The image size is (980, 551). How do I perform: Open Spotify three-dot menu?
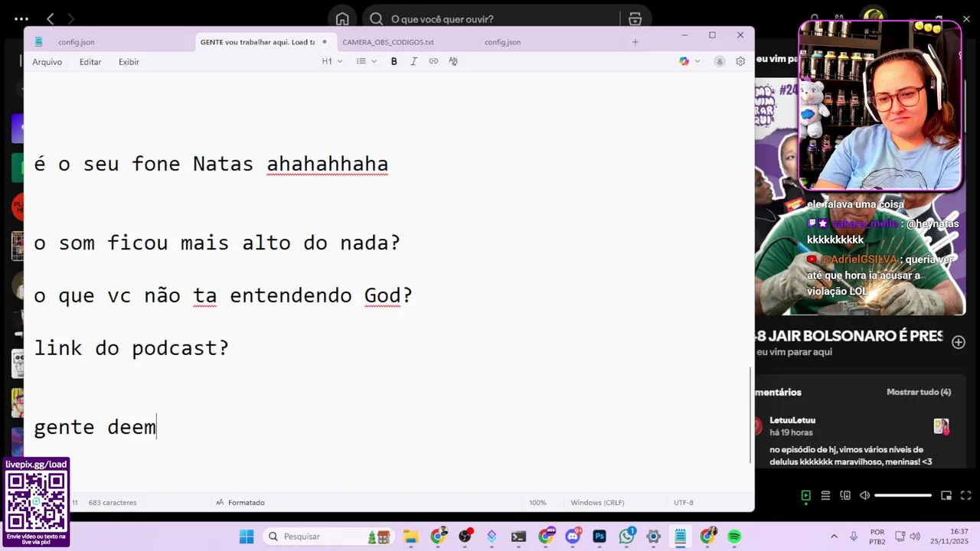(21, 19)
